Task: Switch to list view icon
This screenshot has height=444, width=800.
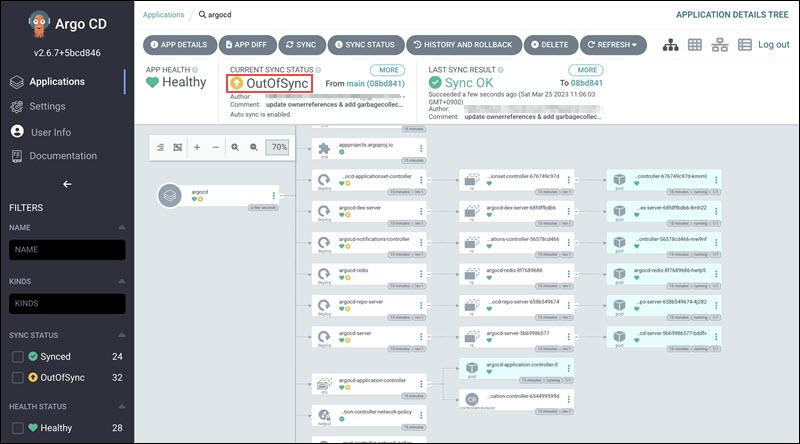Action: [744, 45]
